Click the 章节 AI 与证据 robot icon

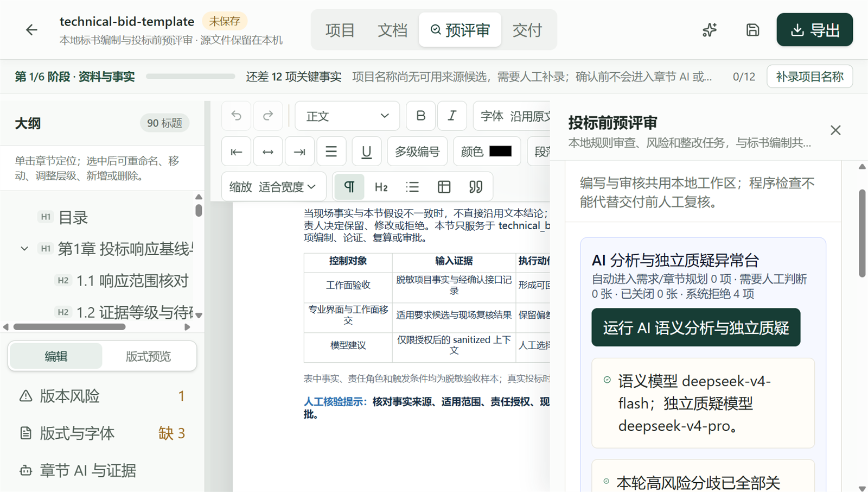click(25, 470)
